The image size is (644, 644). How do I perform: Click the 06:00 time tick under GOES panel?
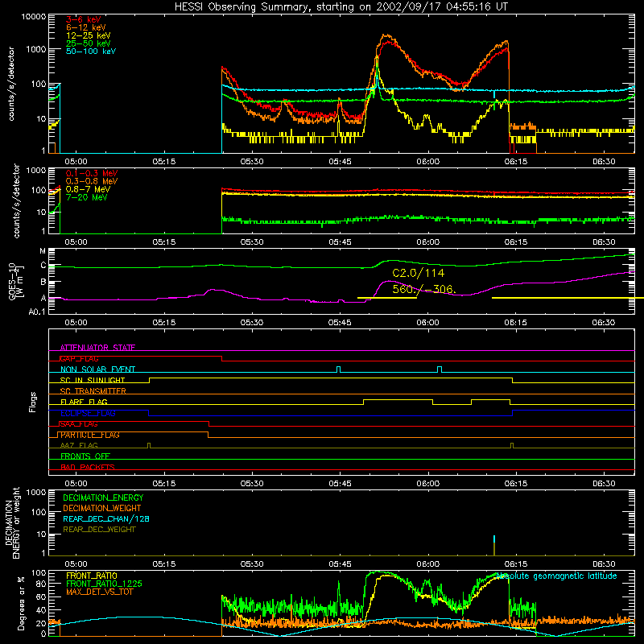click(x=428, y=323)
